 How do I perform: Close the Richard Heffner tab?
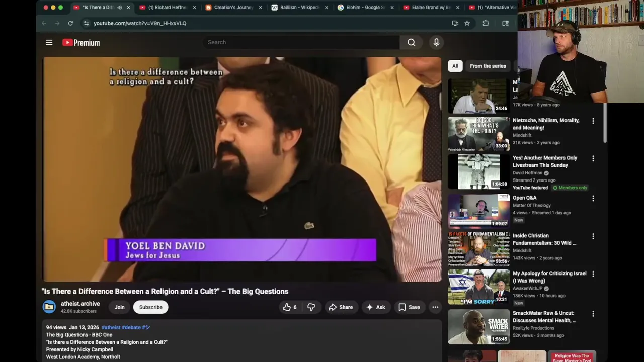click(194, 8)
